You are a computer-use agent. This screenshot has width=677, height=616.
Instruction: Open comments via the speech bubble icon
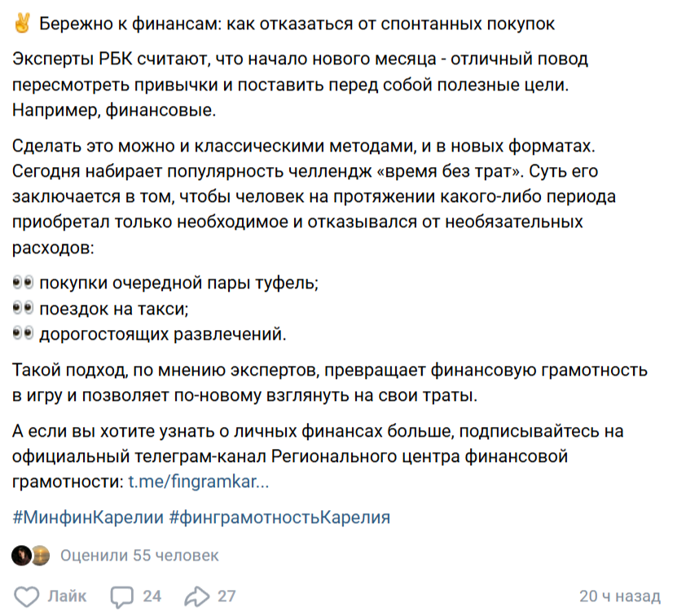tap(122, 596)
